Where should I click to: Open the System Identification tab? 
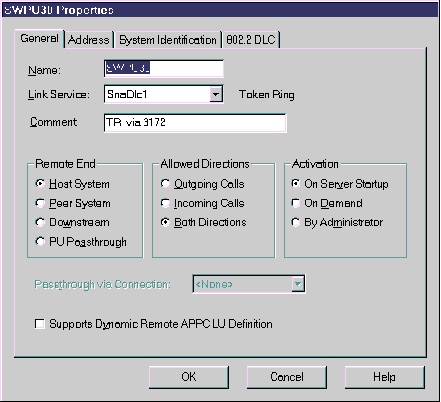(x=168, y=40)
